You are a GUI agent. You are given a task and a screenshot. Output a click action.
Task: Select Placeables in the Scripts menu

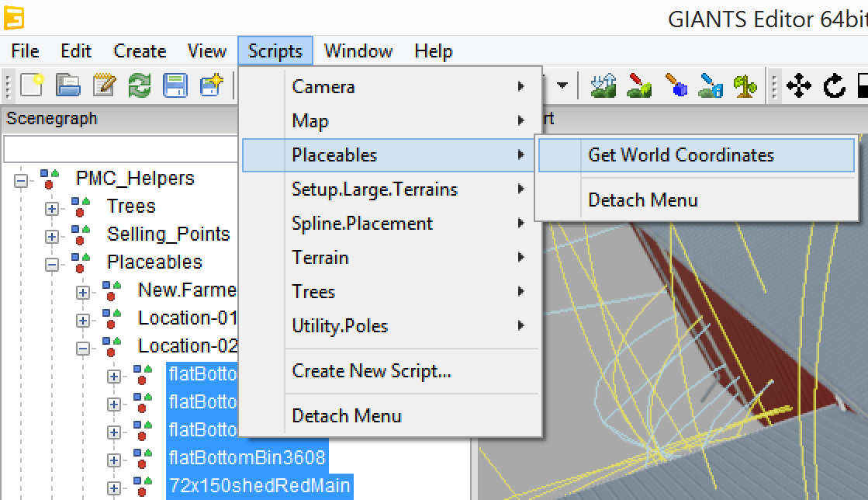(x=389, y=155)
